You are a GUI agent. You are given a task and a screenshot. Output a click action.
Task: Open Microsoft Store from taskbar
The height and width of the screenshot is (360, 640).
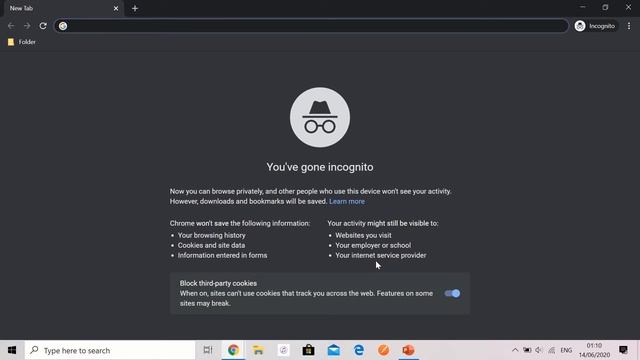[308, 350]
